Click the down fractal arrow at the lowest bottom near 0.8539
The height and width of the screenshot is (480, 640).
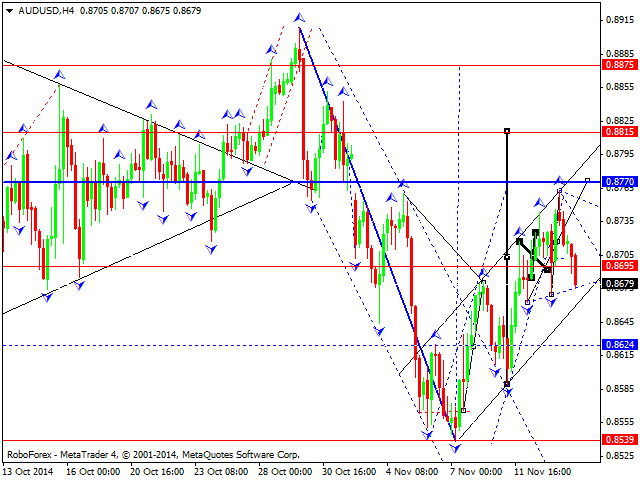pos(455,448)
